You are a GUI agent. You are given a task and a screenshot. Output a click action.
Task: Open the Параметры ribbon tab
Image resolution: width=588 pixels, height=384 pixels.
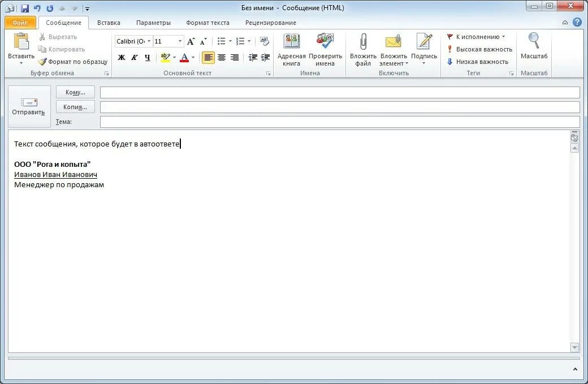coord(153,23)
